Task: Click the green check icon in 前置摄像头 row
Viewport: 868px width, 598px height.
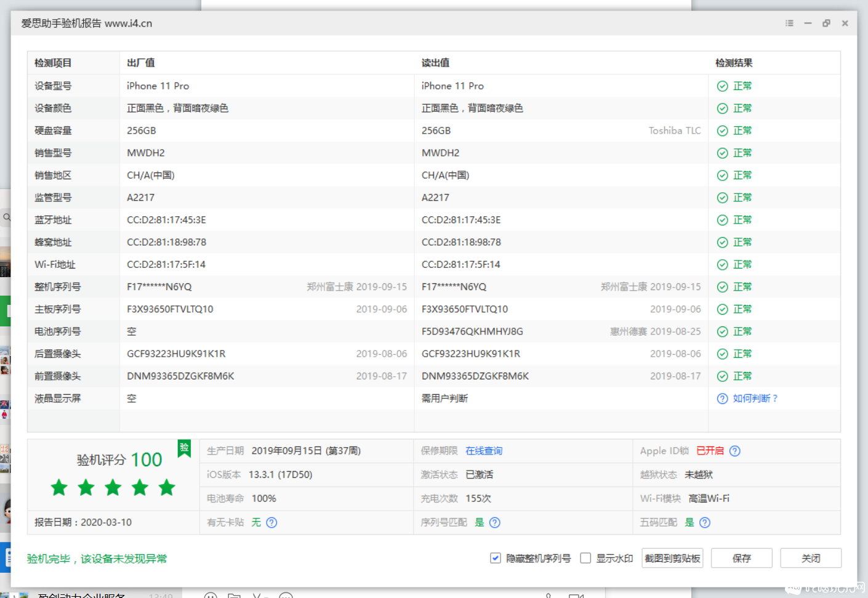Action: click(723, 376)
